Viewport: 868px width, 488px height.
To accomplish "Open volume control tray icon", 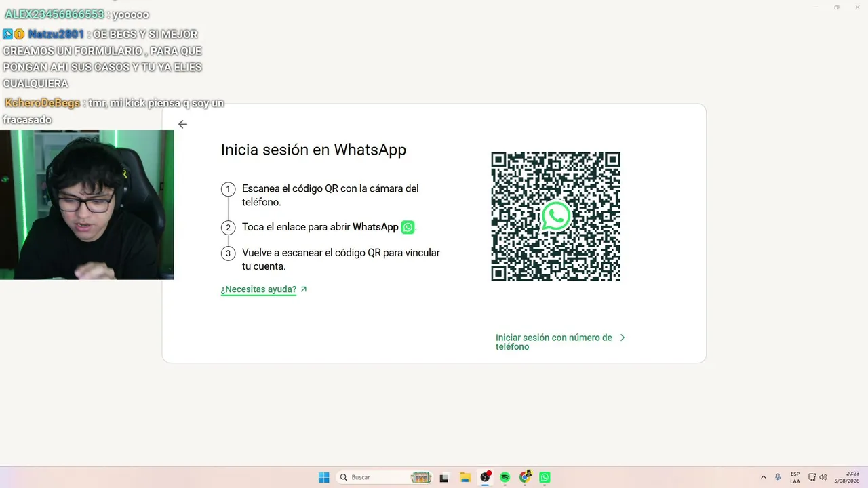I will click(823, 477).
